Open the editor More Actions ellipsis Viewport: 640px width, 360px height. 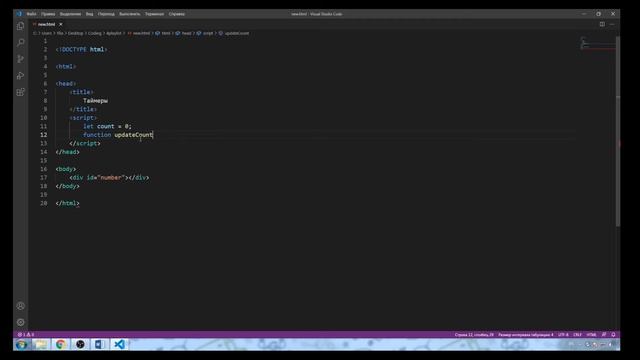[612, 24]
